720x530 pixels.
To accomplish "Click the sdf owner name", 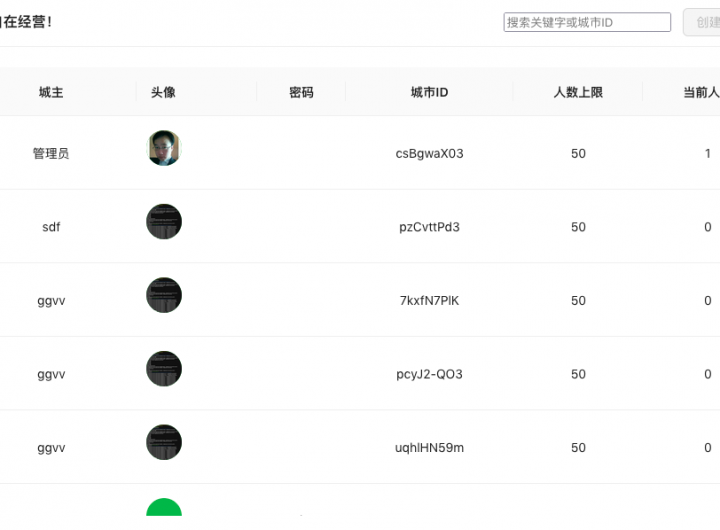I will tap(51, 227).
